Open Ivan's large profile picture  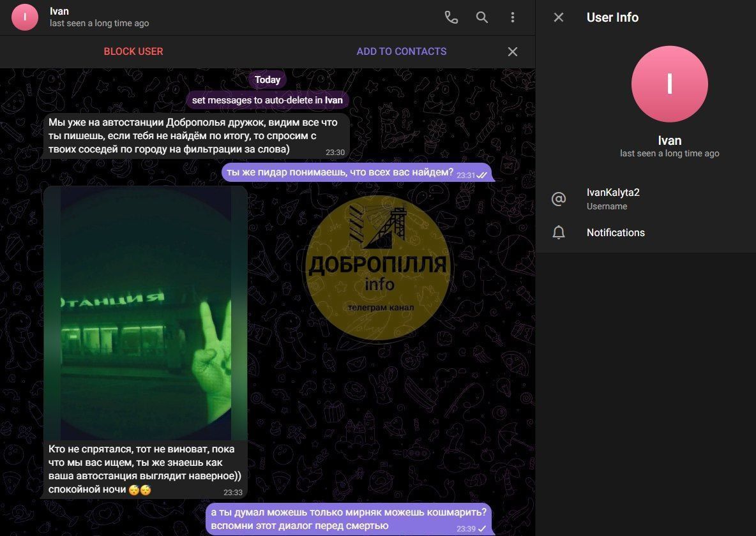669,84
